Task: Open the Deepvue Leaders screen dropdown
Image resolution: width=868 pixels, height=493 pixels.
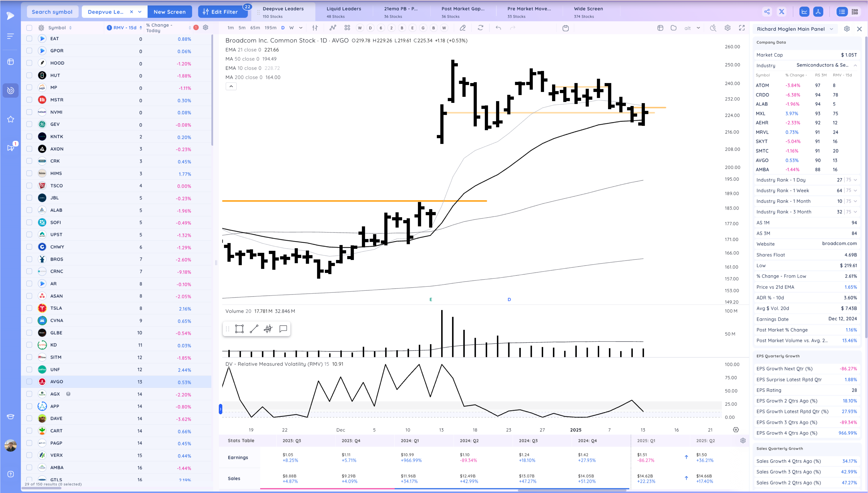Action: click(x=140, y=12)
